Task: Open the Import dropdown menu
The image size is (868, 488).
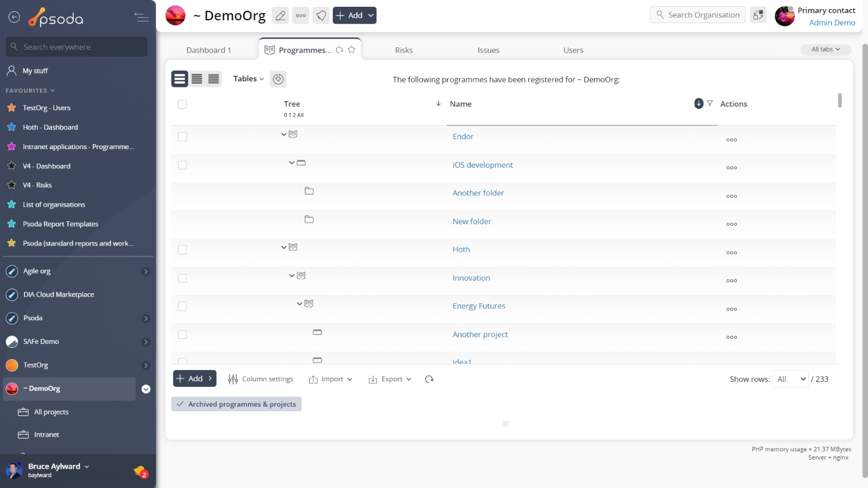Action: [331, 379]
